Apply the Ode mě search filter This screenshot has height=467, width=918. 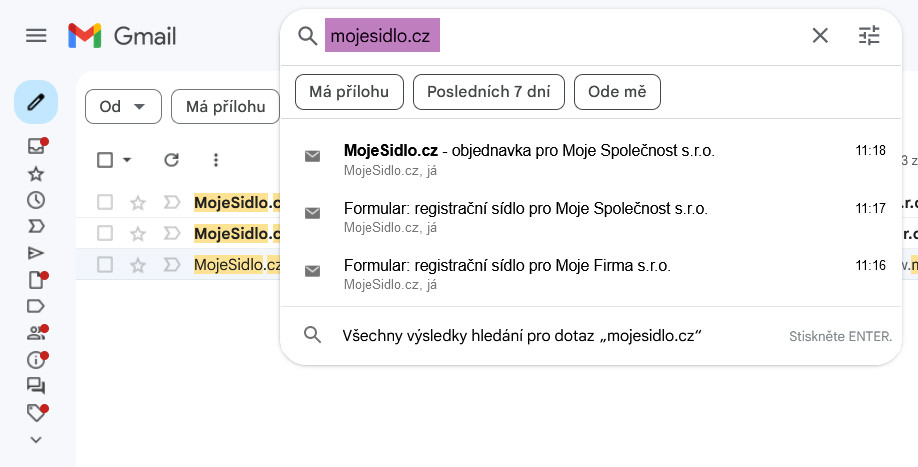pos(617,92)
